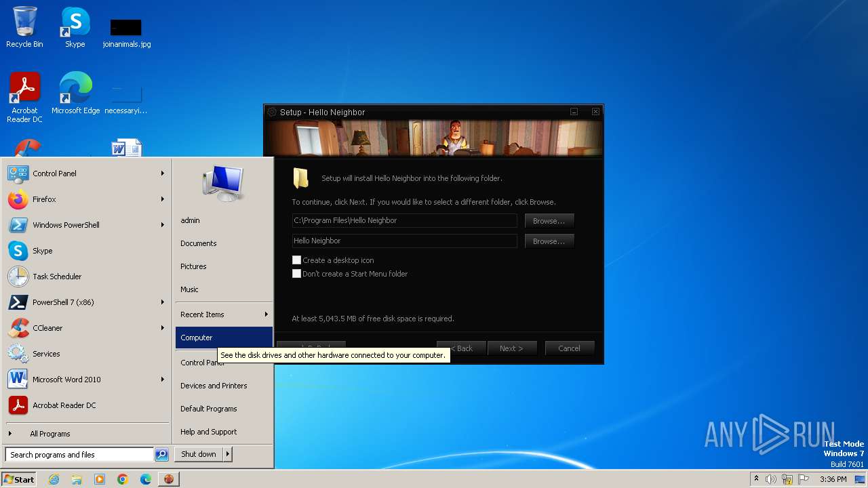
Task: Click Browse next to Start Menu folder name
Action: (549, 241)
